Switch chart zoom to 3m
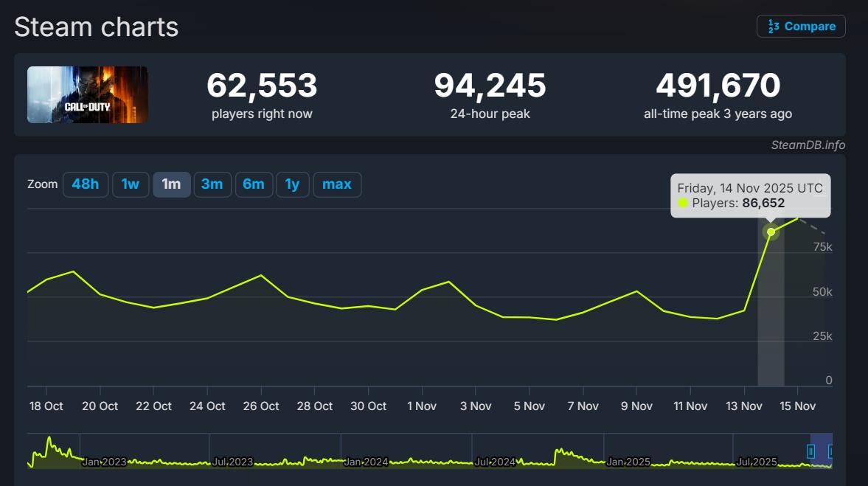 pos(212,184)
